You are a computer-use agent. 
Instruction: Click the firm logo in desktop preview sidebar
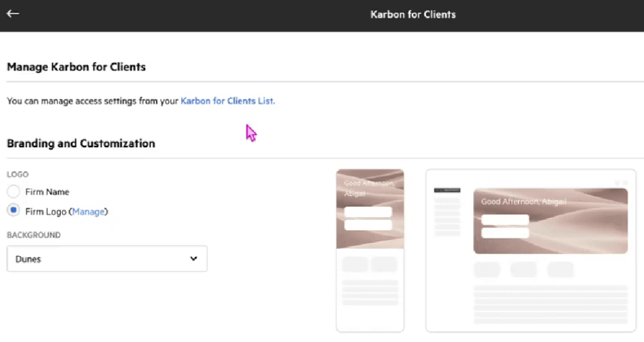pos(447,190)
